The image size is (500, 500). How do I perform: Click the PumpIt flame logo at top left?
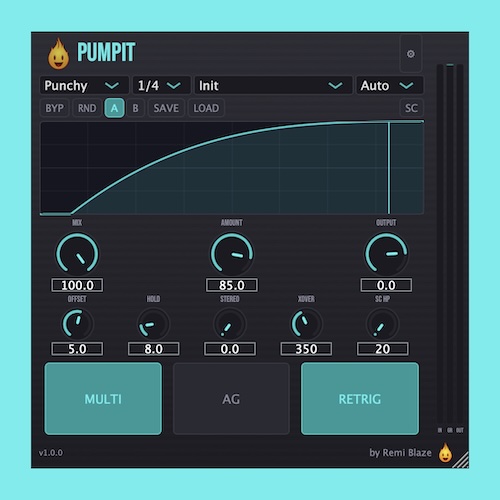(x=58, y=54)
